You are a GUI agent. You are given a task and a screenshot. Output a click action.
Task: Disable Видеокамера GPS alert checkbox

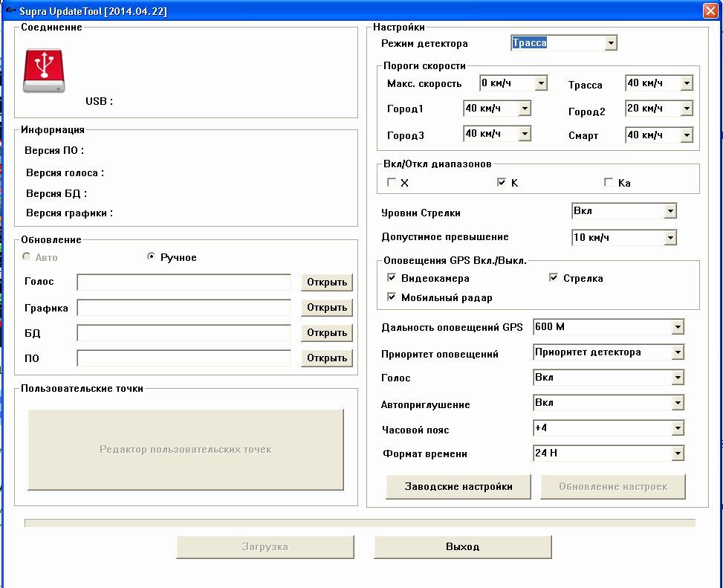(x=392, y=278)
